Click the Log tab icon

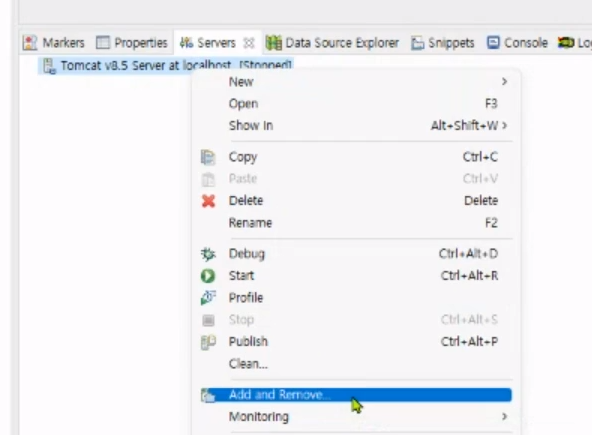point(566,43)
